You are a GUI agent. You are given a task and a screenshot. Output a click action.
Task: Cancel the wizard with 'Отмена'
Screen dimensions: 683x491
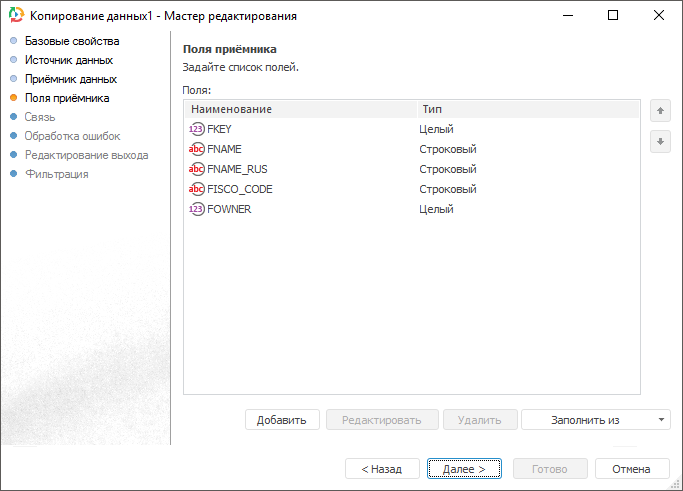click(x=631, y=469)
